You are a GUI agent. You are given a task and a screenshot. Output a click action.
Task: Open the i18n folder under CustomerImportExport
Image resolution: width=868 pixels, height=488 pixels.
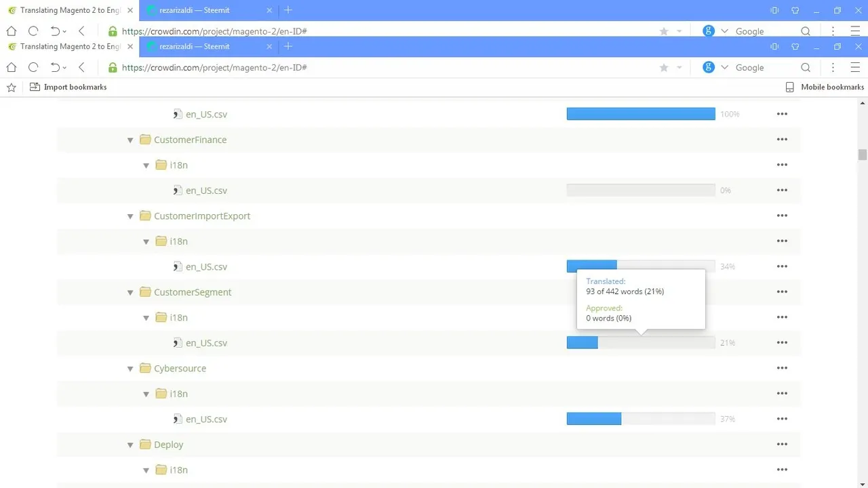click(x=178, y=241)
